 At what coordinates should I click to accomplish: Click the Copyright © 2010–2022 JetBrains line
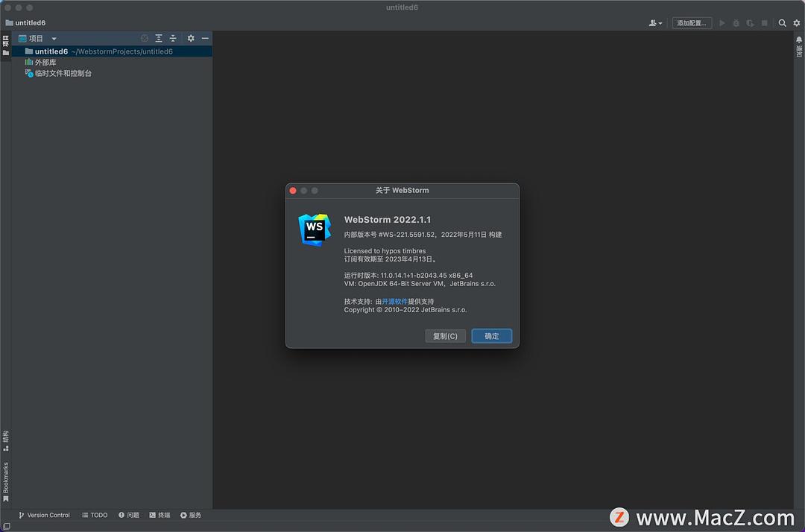[405, 310]
